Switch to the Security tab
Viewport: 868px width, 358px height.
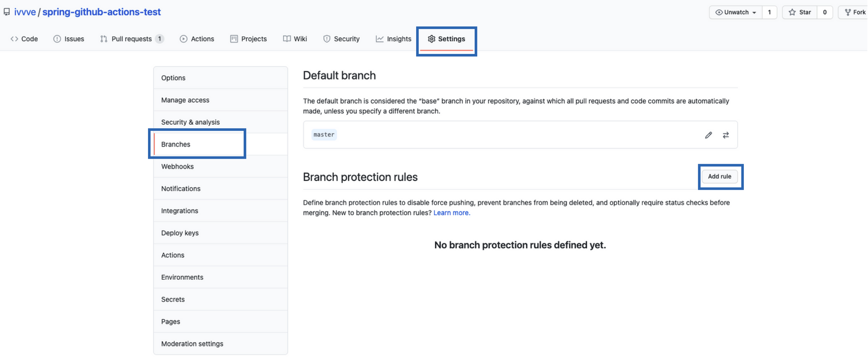pyautogui.click(x=341, y=39)
